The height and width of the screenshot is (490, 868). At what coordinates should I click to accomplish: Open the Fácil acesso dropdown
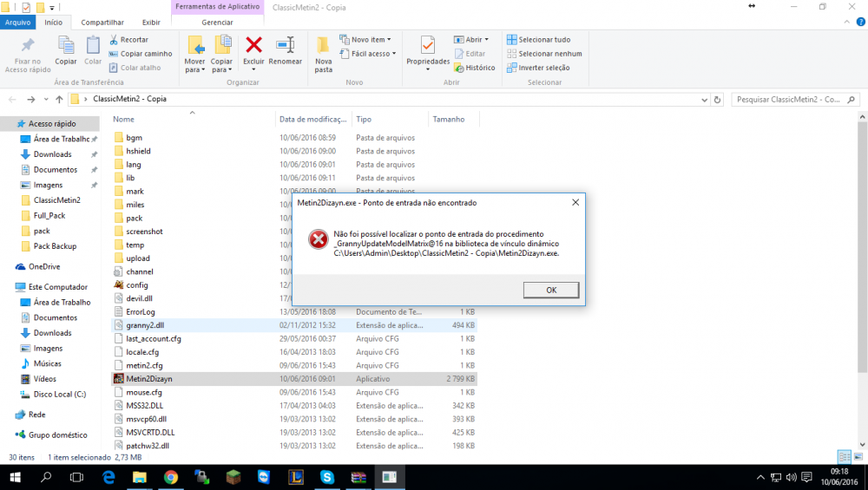[x=368, y=54]
